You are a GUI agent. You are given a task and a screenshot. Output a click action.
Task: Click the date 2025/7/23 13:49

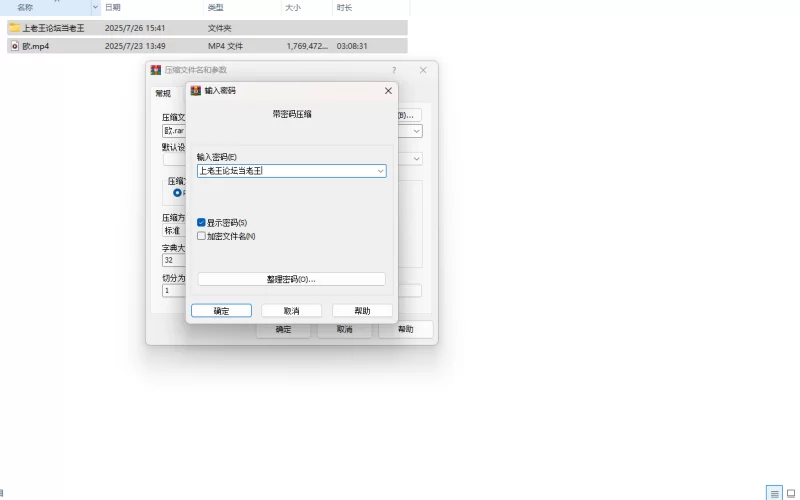(135, 46)
